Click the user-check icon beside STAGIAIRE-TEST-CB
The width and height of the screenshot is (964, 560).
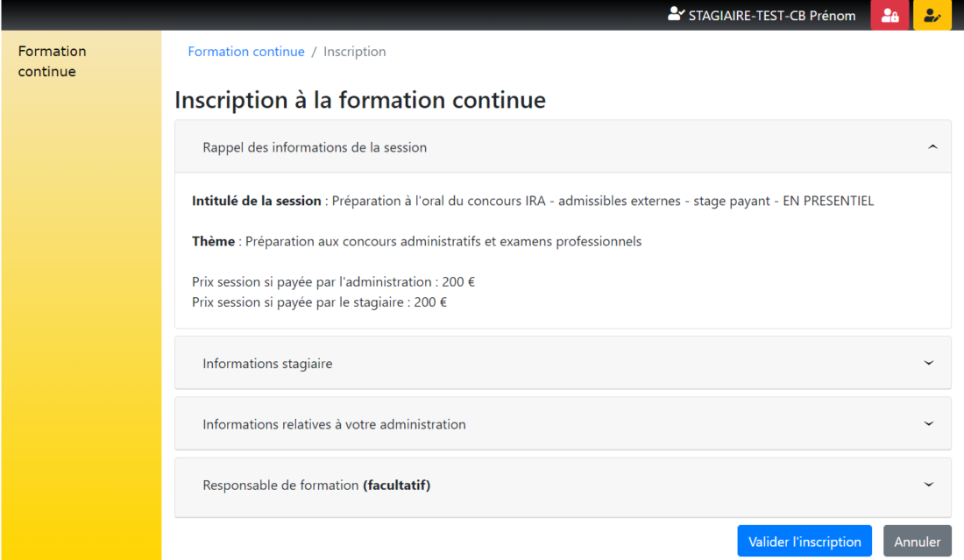[675, 14]
